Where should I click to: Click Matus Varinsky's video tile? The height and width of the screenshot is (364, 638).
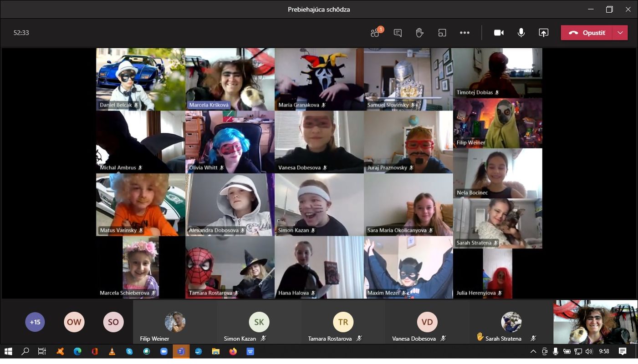click(x=141, y=205)
